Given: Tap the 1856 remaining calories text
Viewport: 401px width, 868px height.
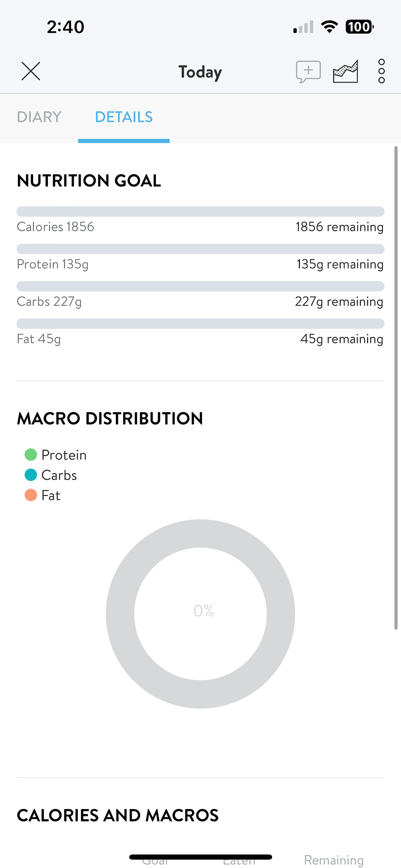Looking at the screenshot, I should pyautogui.click(x=339, y=227).
